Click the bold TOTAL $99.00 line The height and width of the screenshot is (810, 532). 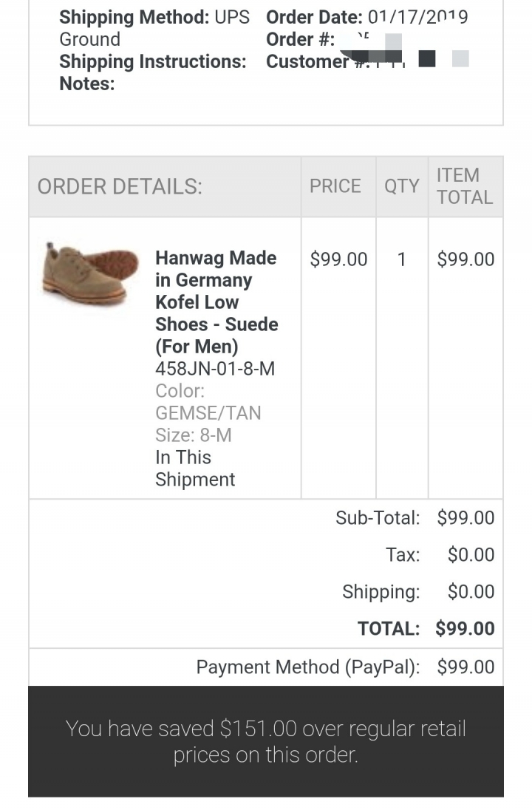click(x=426, y=629)
